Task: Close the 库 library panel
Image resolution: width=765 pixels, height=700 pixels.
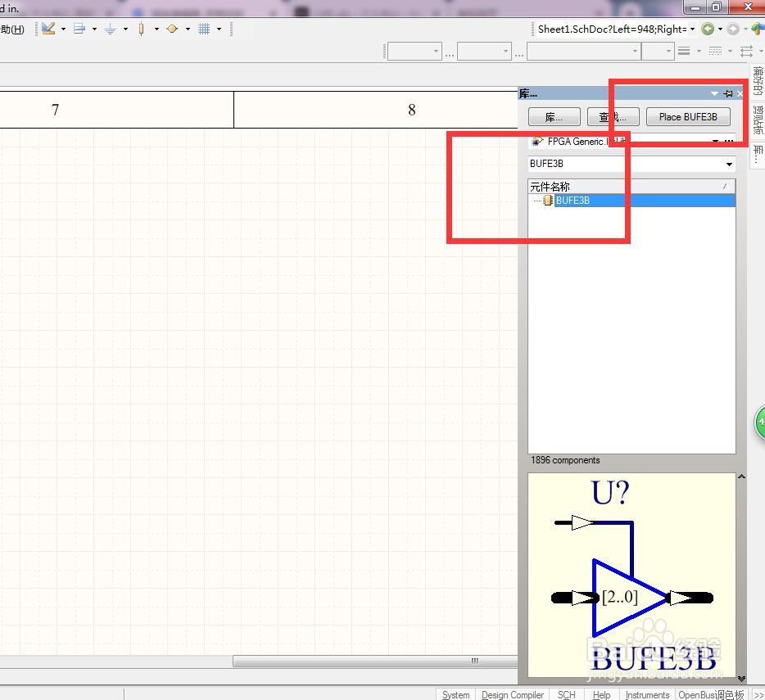Action: pyautogui.click(x=740, y=93)
